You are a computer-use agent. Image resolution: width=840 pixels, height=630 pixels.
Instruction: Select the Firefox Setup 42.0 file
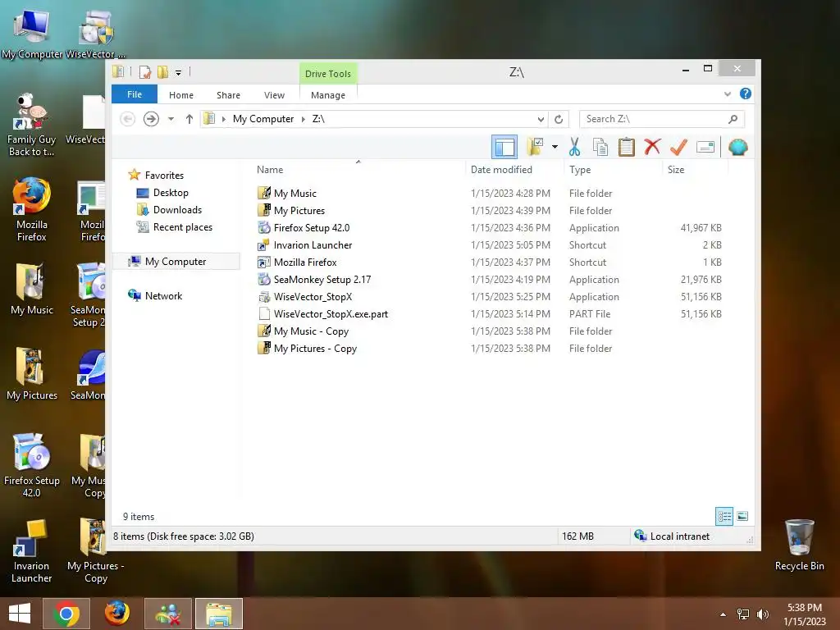coord(489,228)
